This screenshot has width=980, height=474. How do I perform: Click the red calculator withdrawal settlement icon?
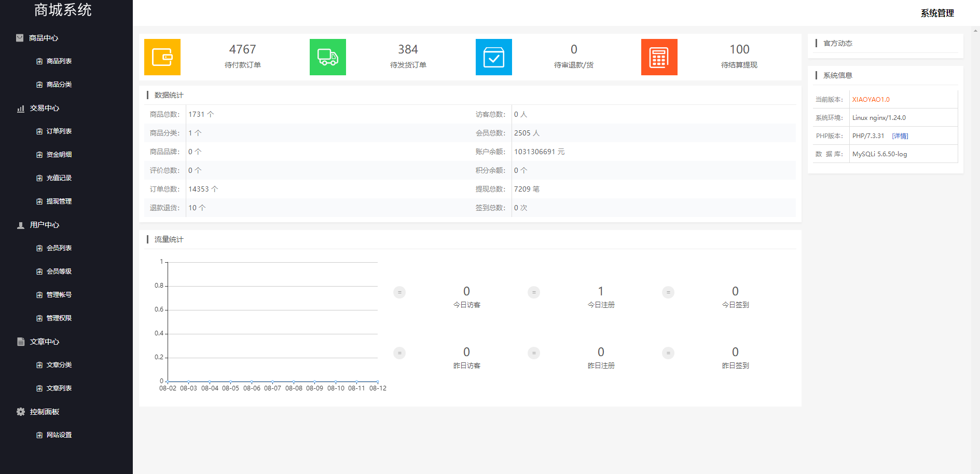pyautogui.click(x=659, y=57)
